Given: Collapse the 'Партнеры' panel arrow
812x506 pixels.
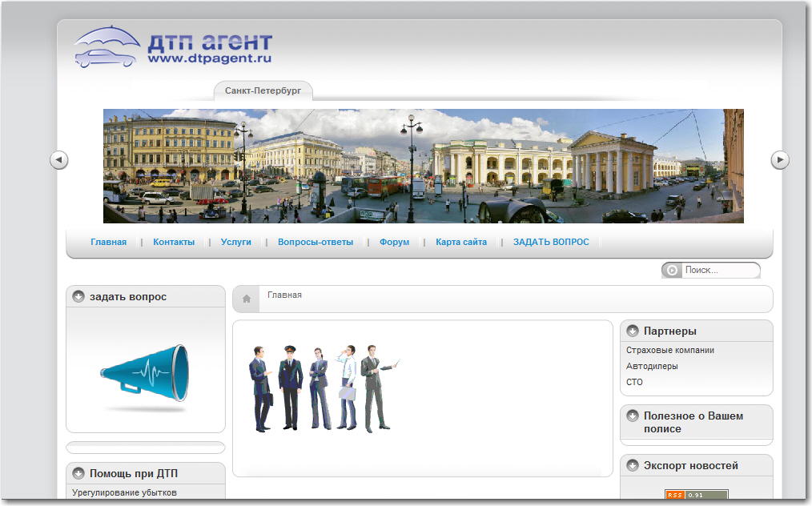Looking at the screenshot, I should (x=633, y=331).
